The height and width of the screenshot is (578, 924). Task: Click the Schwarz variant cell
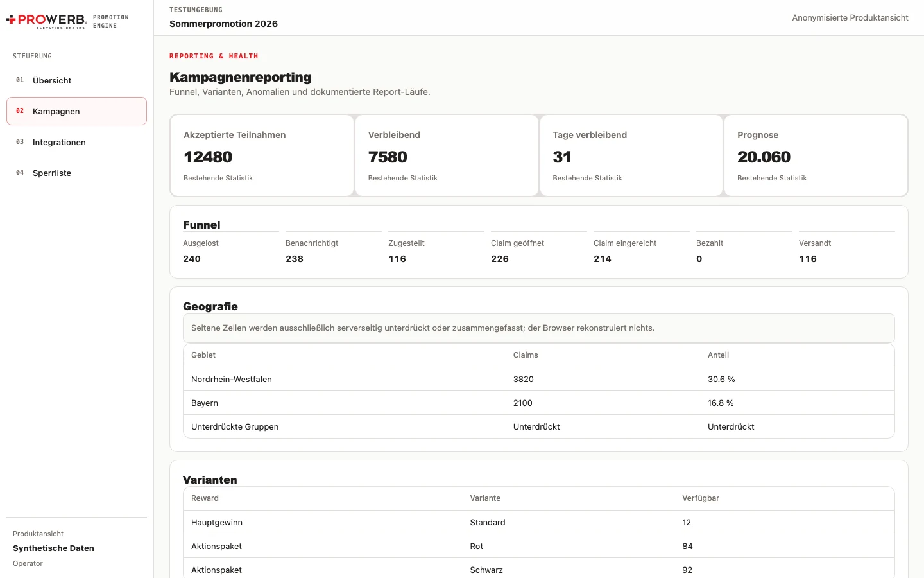(x=486, y=570)
